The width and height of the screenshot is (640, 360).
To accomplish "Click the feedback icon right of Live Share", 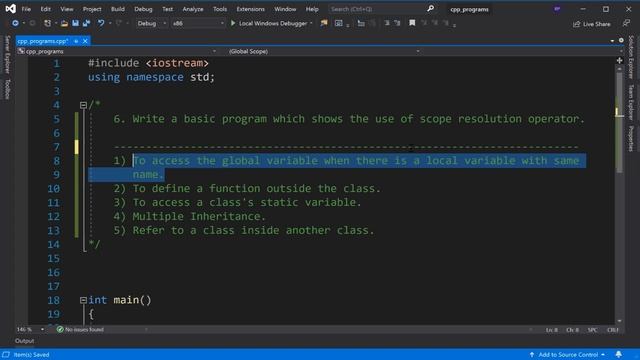I will tap(626, 24).
